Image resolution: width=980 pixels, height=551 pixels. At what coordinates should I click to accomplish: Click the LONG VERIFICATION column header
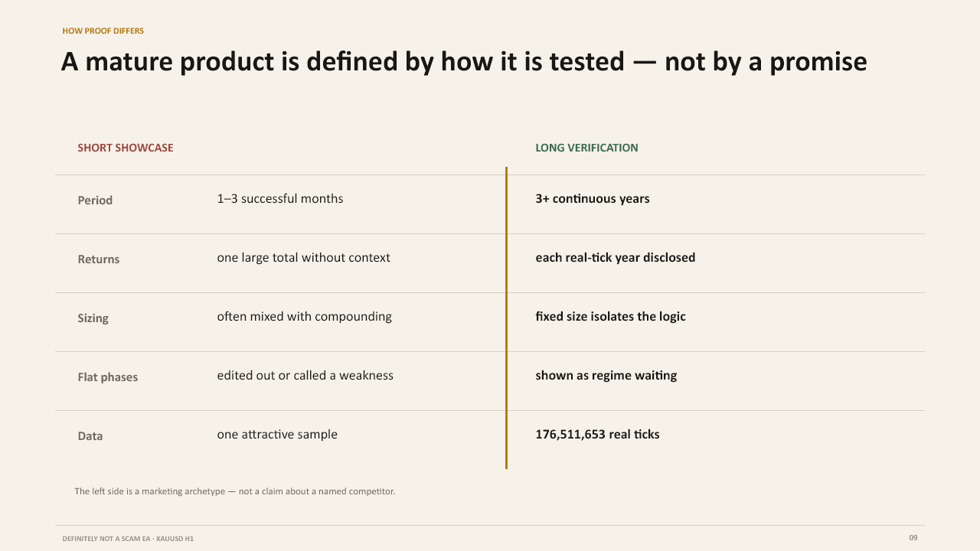[x=586, y=148]
